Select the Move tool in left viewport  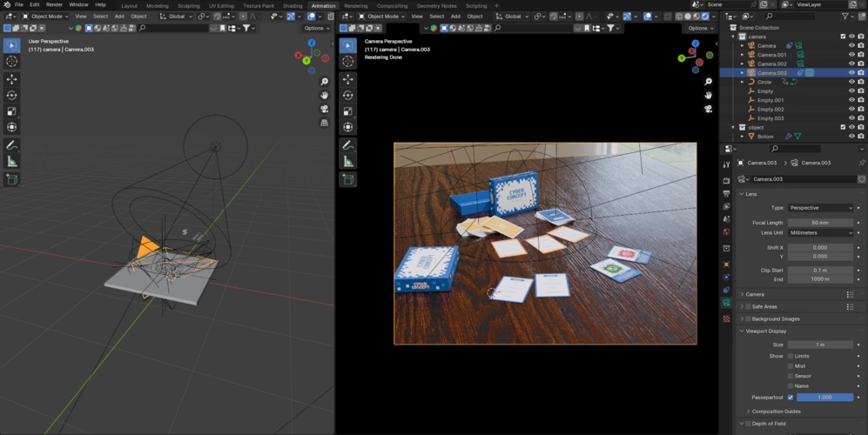click(11, 79)
